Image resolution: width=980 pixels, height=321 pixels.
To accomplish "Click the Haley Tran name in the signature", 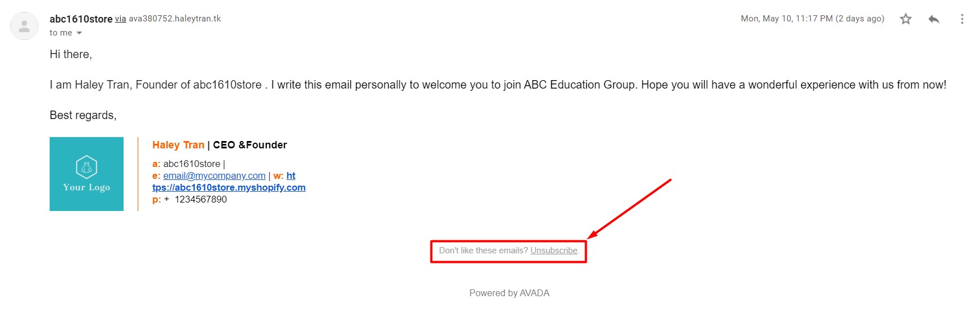I will 178,145.
